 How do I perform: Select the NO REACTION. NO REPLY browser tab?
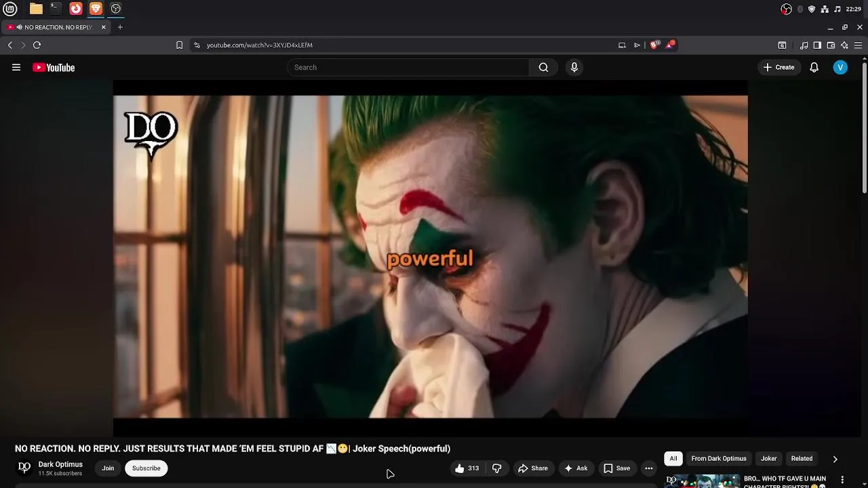58,27
